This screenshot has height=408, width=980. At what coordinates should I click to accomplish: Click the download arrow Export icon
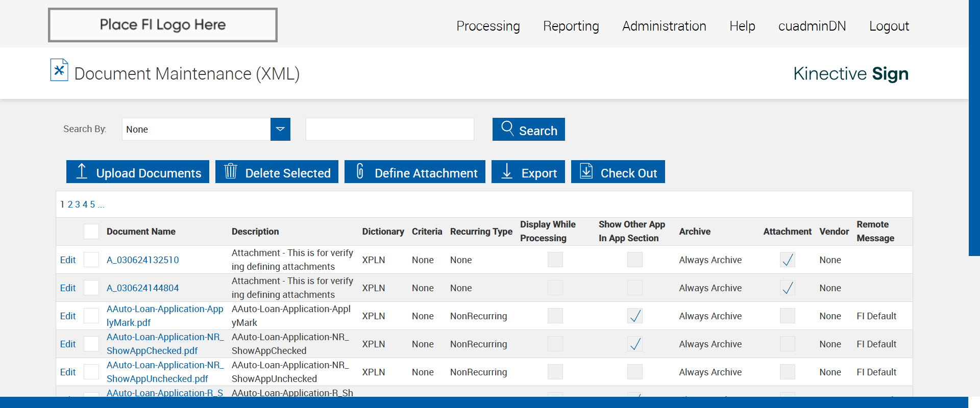(x=507, y=171)
